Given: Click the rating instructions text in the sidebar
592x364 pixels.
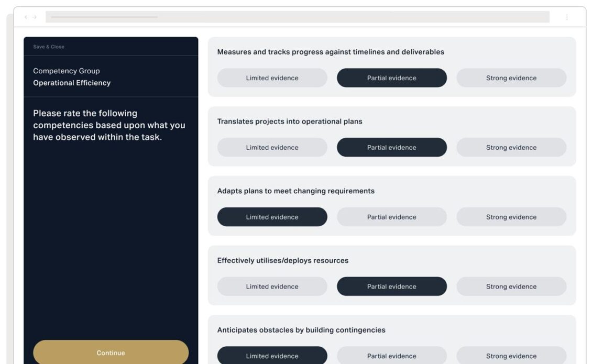Looking at the screenshot, I should [109, 125].
